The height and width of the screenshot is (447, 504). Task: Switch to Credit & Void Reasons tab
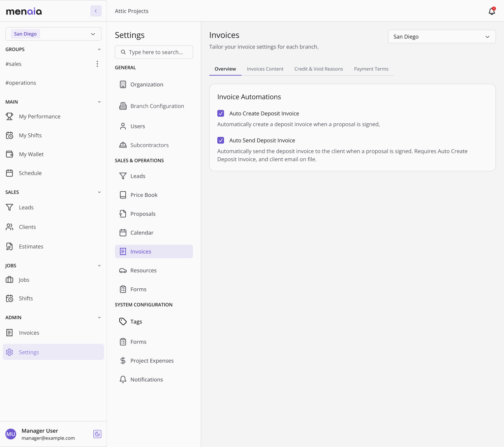click(319, 69)
